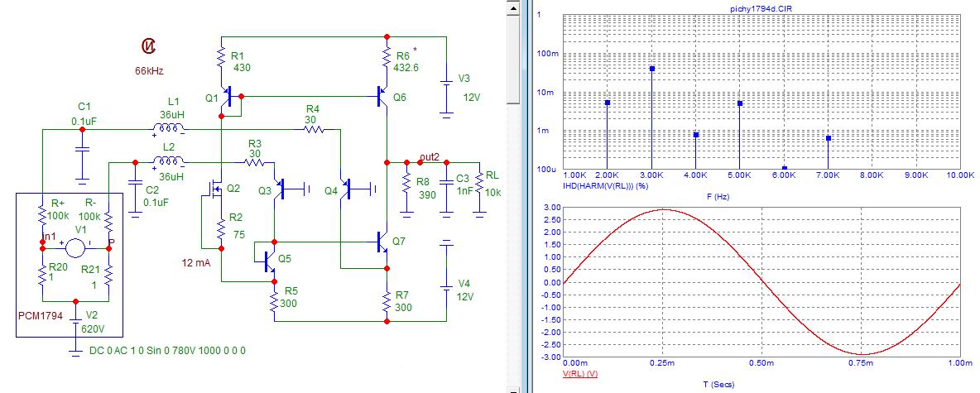Click the V(RL) (V) plot legend label

(x=580, y=374)
